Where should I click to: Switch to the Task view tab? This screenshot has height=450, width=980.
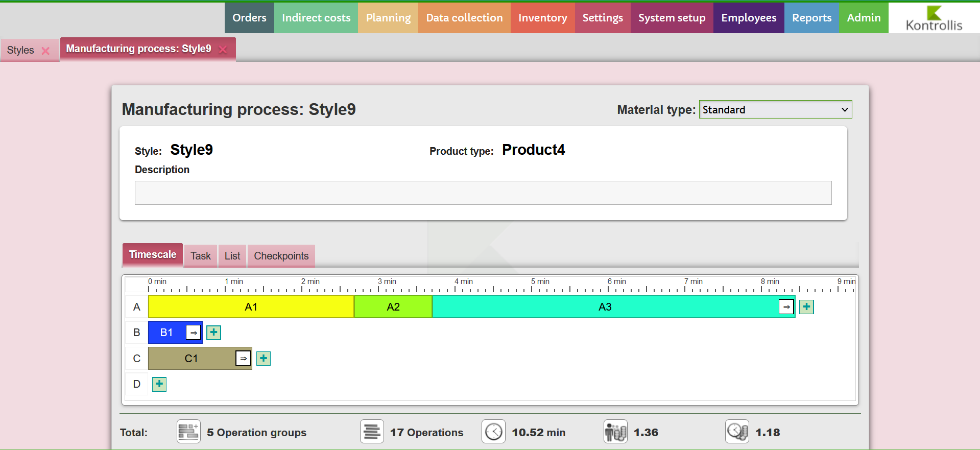click(201, 256)
